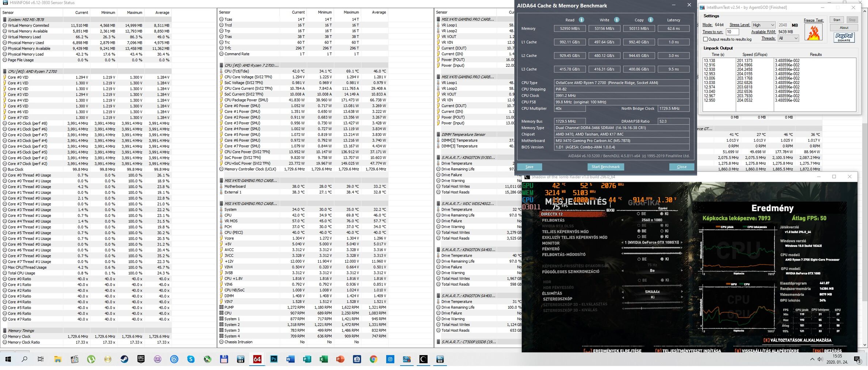
Task: Click the volume speaker tray icon
Action: click(820, 359)
